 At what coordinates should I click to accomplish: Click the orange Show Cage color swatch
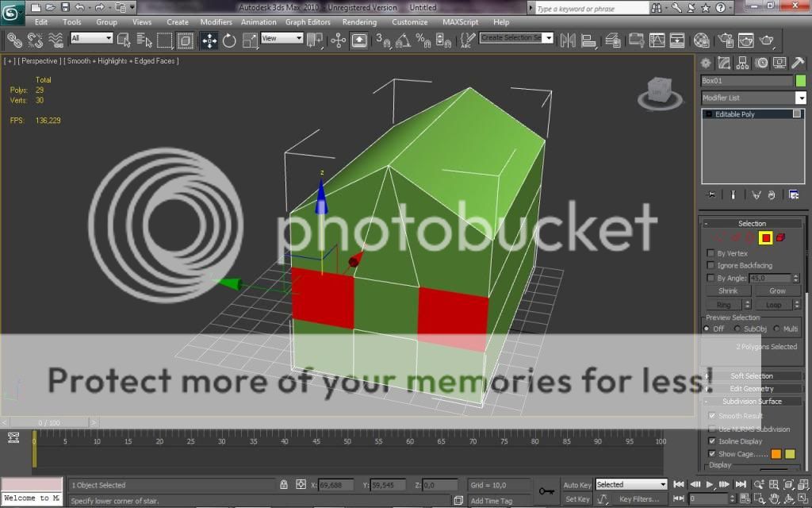[776, 454]
